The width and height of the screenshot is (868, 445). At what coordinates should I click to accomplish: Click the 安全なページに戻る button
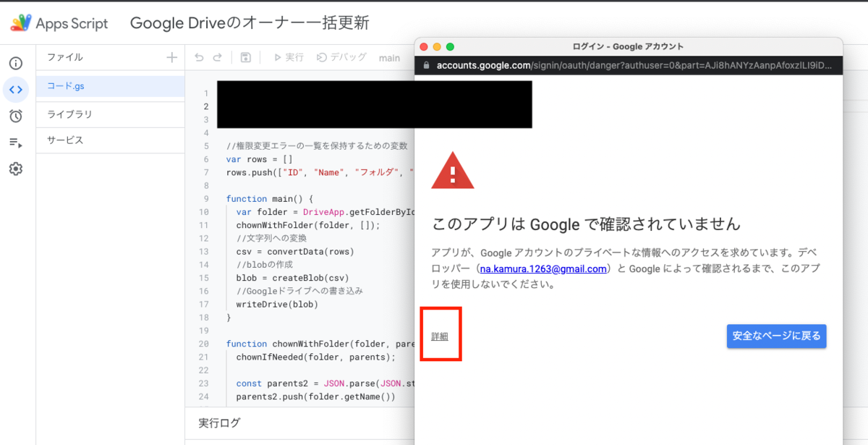tap(776, 336)
